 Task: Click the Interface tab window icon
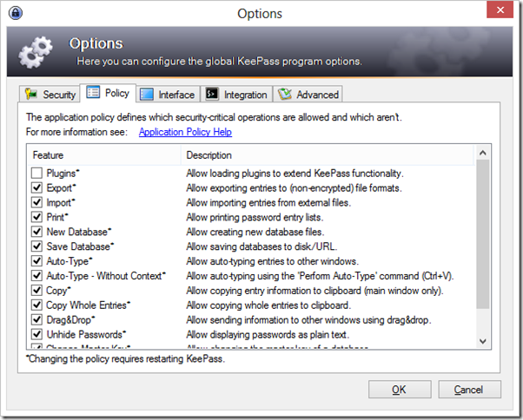point(147,95)
